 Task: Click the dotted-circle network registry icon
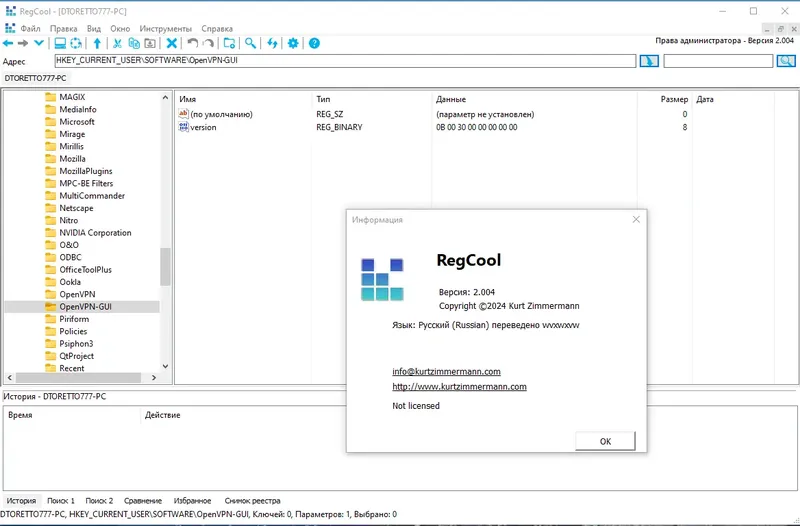76,43
